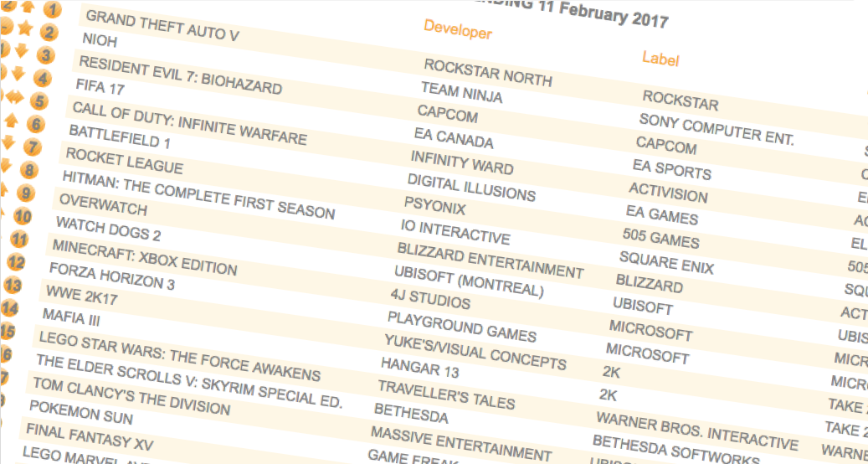Click the rank 4 badge
This screenshot has width=868, height=464.
[x=43, y=79]
